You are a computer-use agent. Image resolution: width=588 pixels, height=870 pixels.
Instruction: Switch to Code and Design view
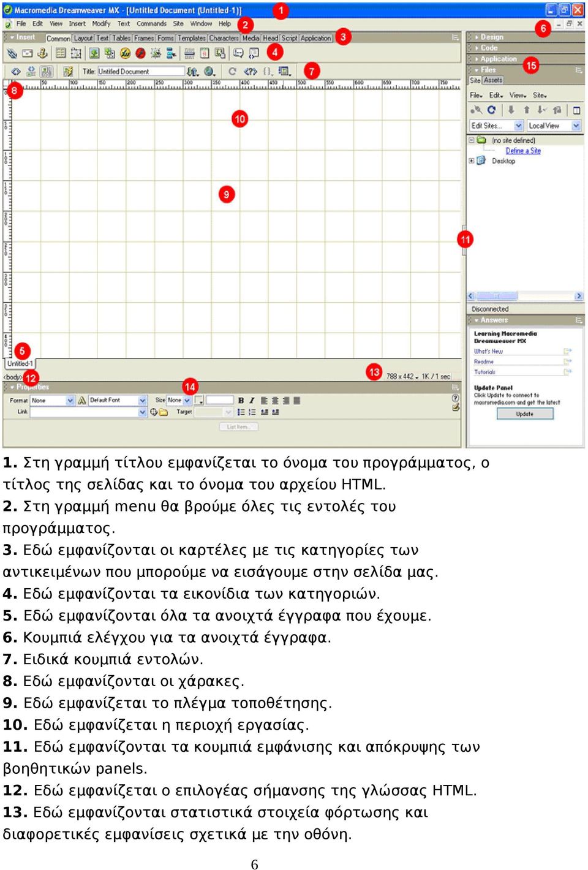(x=31, y=72)
